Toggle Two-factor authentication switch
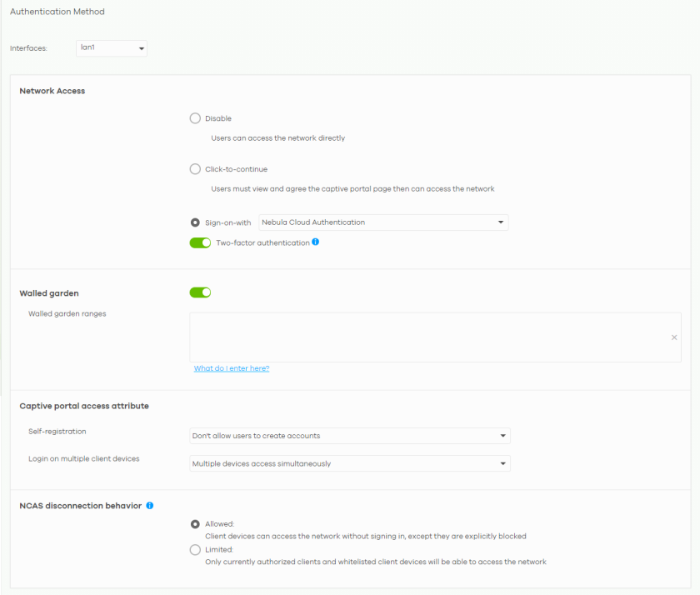The height and width of the screenshot is (595, 700). click(x=200, y=243)
